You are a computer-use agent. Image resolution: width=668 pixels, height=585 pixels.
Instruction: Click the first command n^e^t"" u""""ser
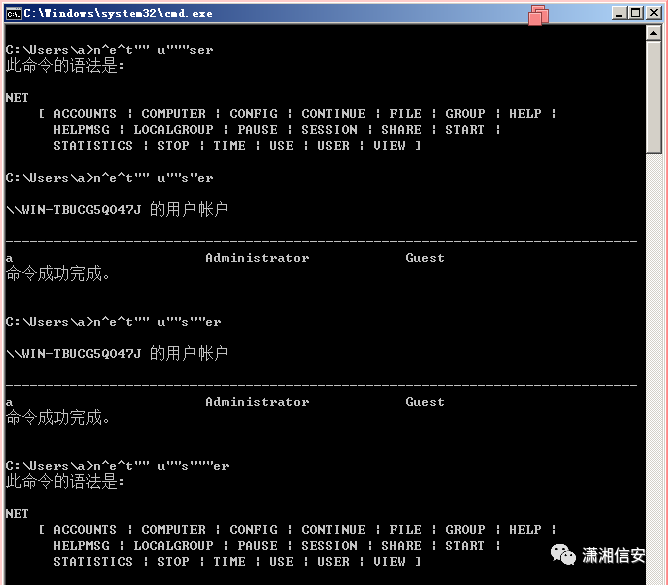tap(153, 50)
